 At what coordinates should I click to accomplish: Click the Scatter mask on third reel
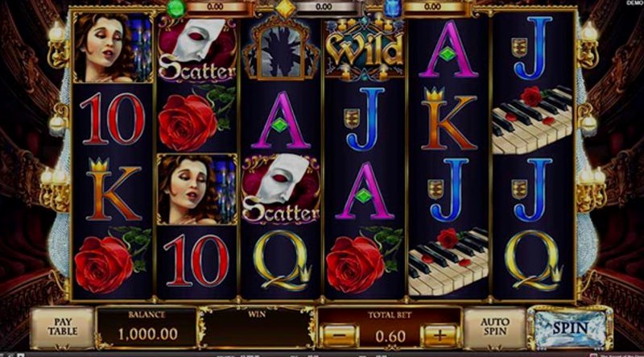(281, 189)
